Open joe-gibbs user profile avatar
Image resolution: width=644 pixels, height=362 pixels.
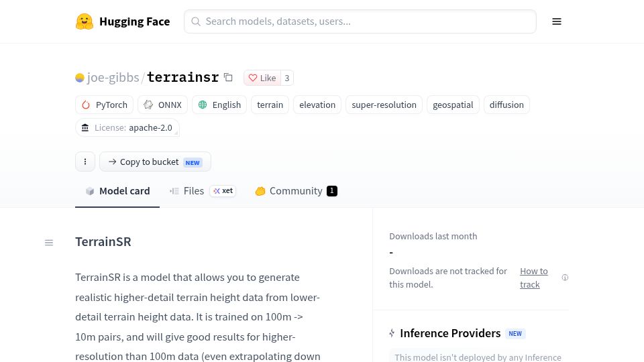(x=80, y=78)
